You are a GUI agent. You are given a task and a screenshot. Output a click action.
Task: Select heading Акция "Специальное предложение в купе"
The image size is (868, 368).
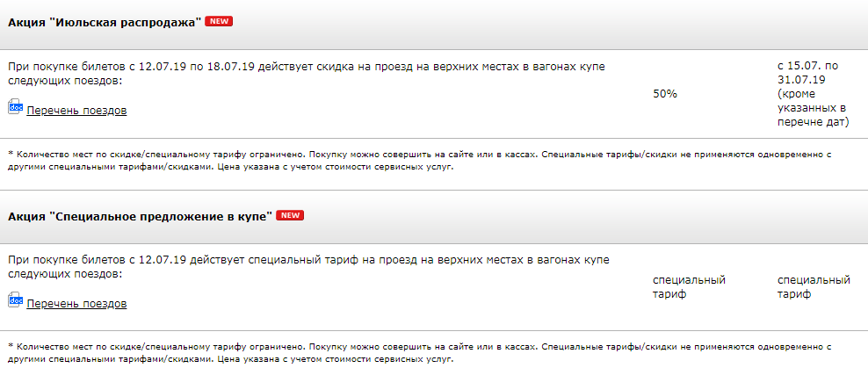point(140,217)
